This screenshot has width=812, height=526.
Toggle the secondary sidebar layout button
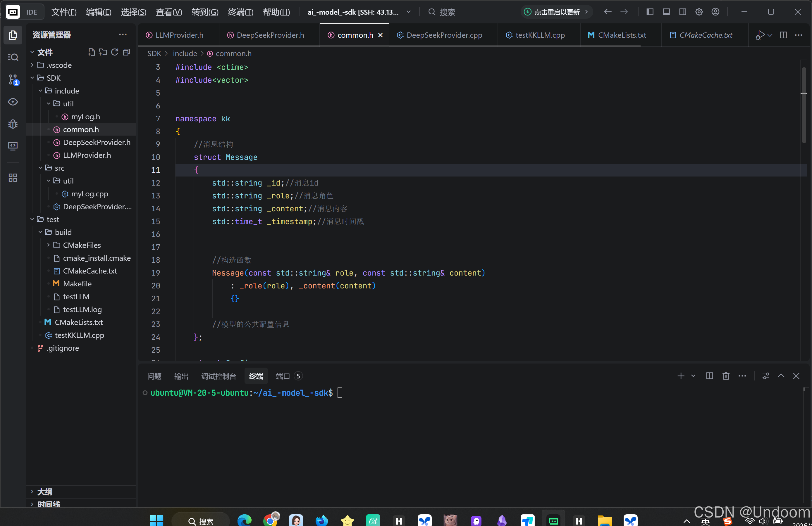click(x=682, y=12)
